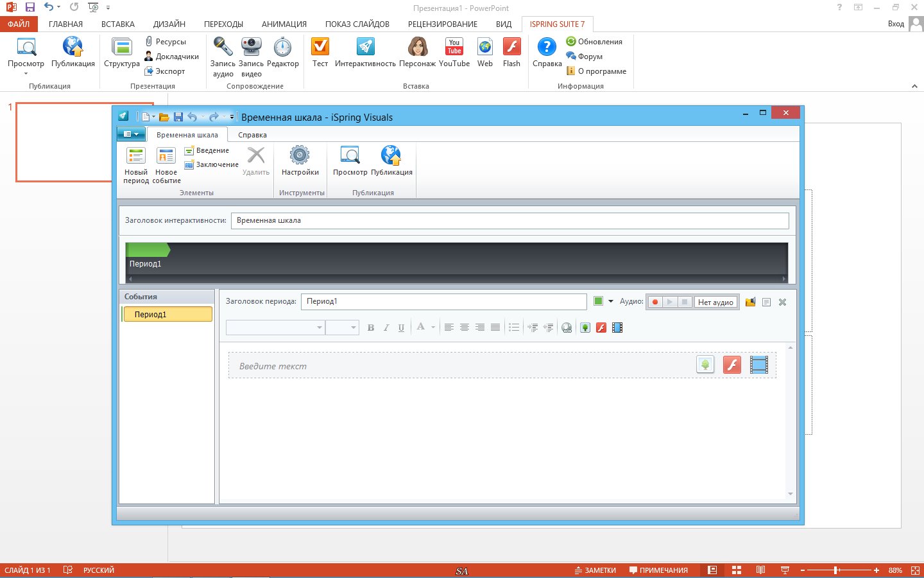Click Публикация globe in iSpring Visuals
The image size is (924, 578).
[391, 157]
